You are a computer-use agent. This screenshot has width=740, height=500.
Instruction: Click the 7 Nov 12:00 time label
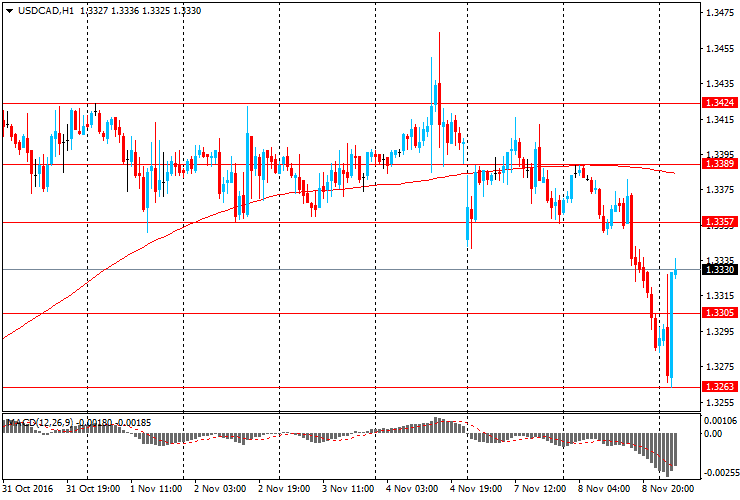point(541,490)
